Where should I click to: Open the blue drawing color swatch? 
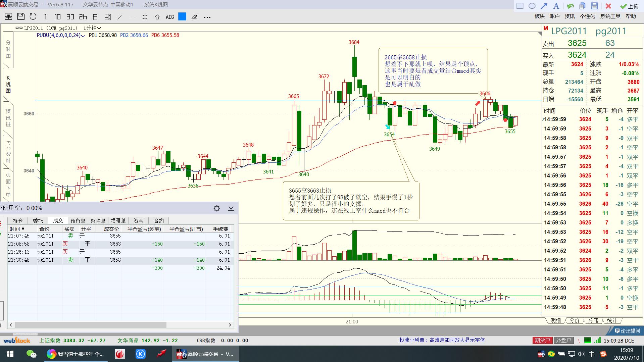182,16
